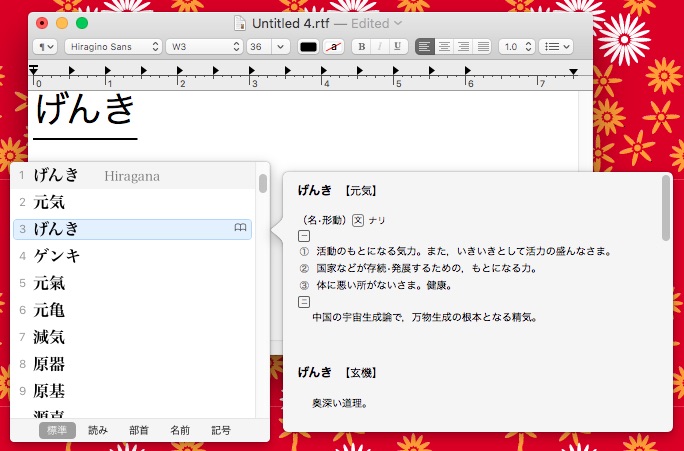
Task: Click the げんき【玄機】dictionary heading
Action: (x=338, y=372)
